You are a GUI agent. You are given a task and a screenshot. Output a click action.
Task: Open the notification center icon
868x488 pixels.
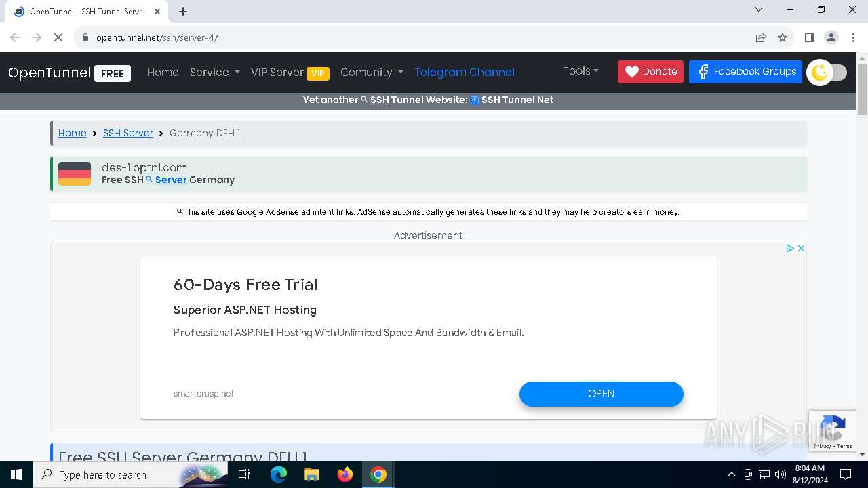pyautogui.click(x=846, y=474)
